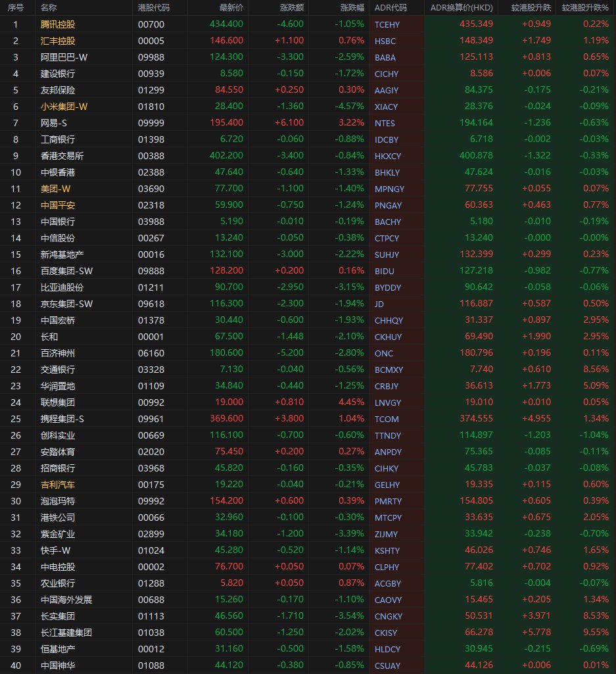Viewport: 616px width, 674px height.
Task: Click ADR code JD
Action: tap(379, 304)
